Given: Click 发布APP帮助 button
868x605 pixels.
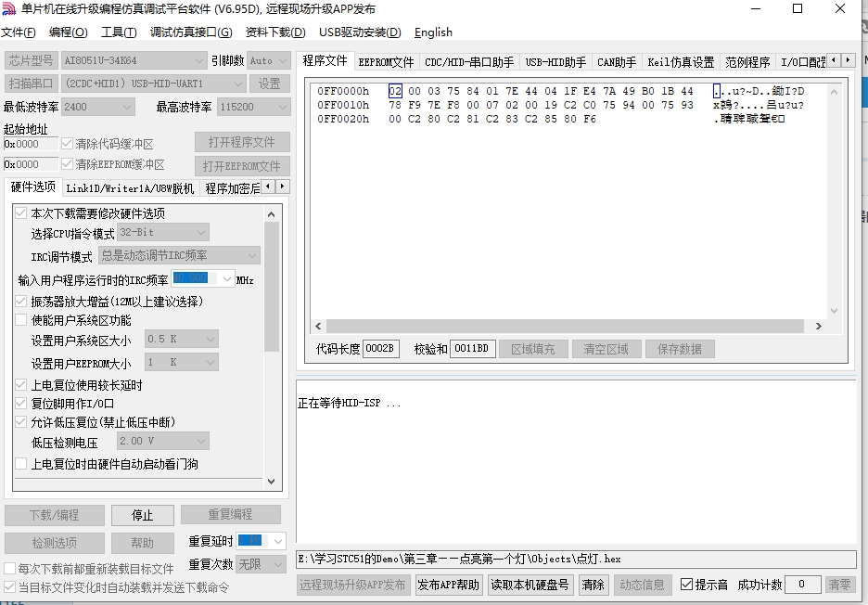Looking at the screenshot, I should pyautogui.click(x=448, y=585).
